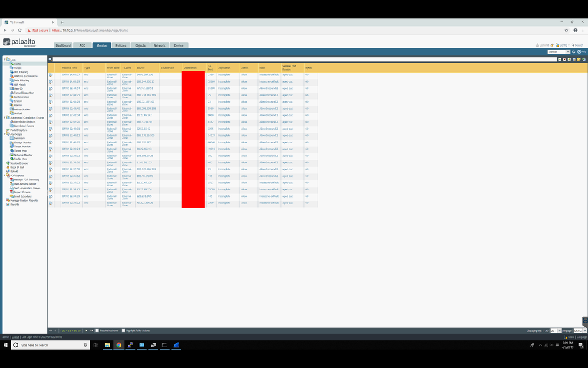Collapse the App Scope tree node
This screenshot has width=588, height=368.
(5, 134)
